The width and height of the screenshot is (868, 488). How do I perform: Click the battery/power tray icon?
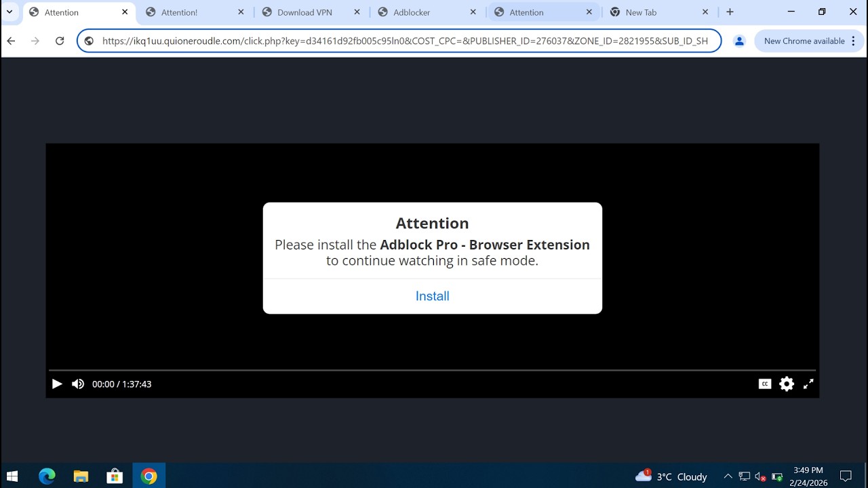pyautogui.click(x=777, y=476)
